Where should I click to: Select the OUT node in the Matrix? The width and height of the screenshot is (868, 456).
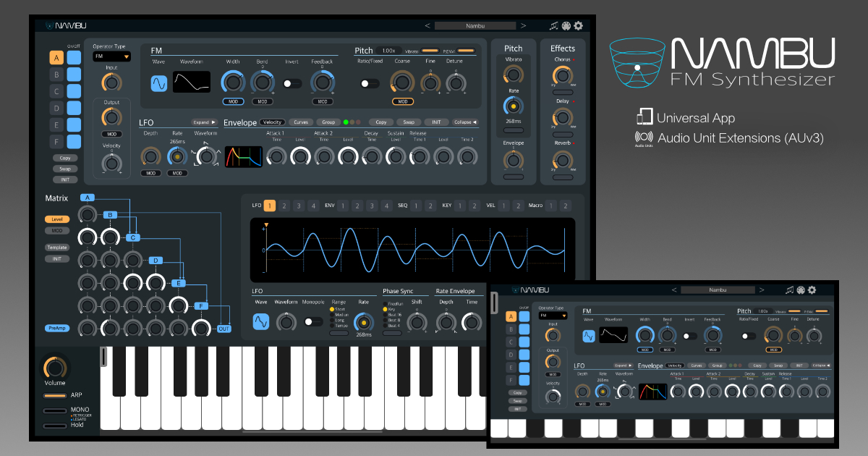pyautogui.click(x=224, y=329)
